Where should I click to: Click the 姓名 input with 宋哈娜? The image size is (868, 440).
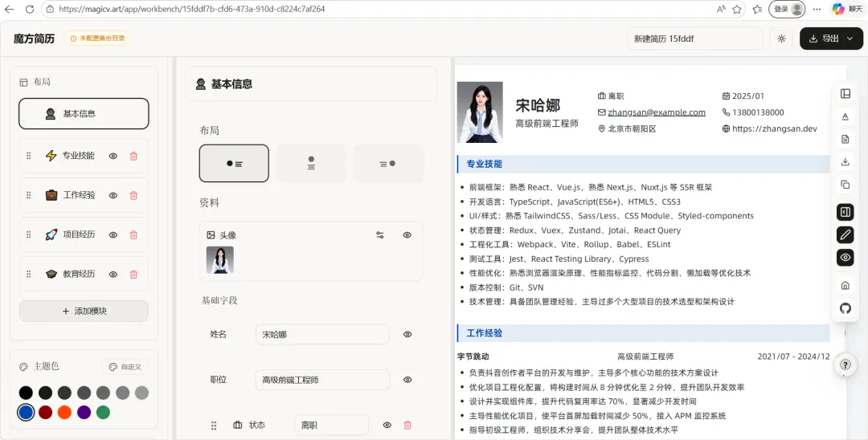click(322, 335)
